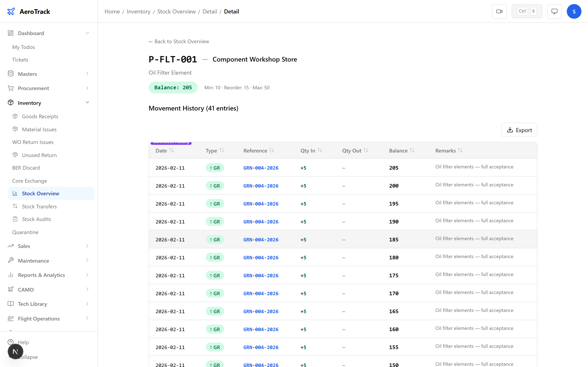Select the Goods Receipts icon in sidebar

[15, 116]
